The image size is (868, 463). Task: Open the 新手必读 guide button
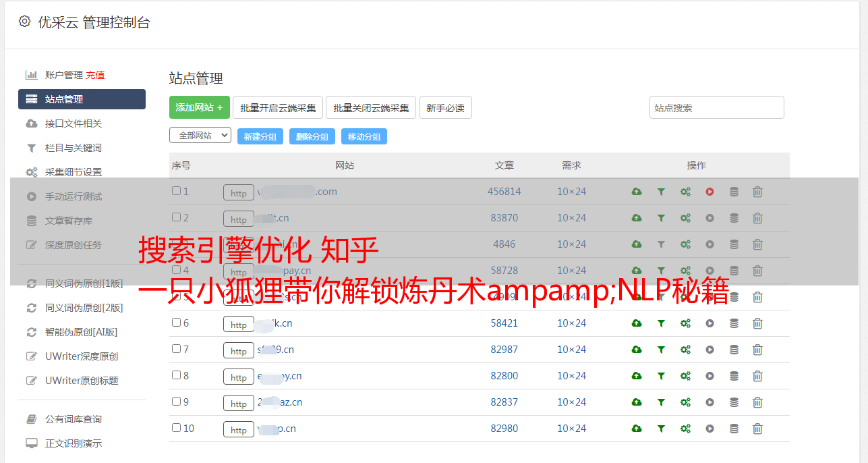pyautogui.click(x=446, y=107)
